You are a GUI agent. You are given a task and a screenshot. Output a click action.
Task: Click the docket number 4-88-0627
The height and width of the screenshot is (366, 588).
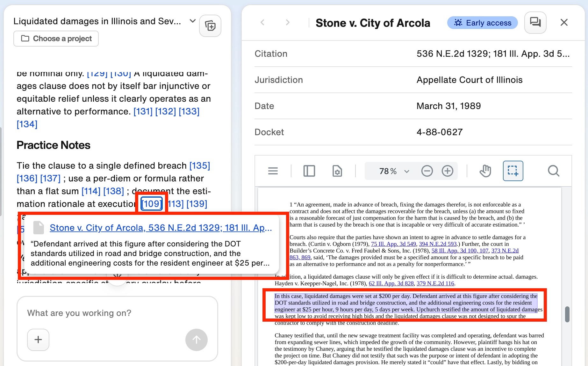(440, 132)
